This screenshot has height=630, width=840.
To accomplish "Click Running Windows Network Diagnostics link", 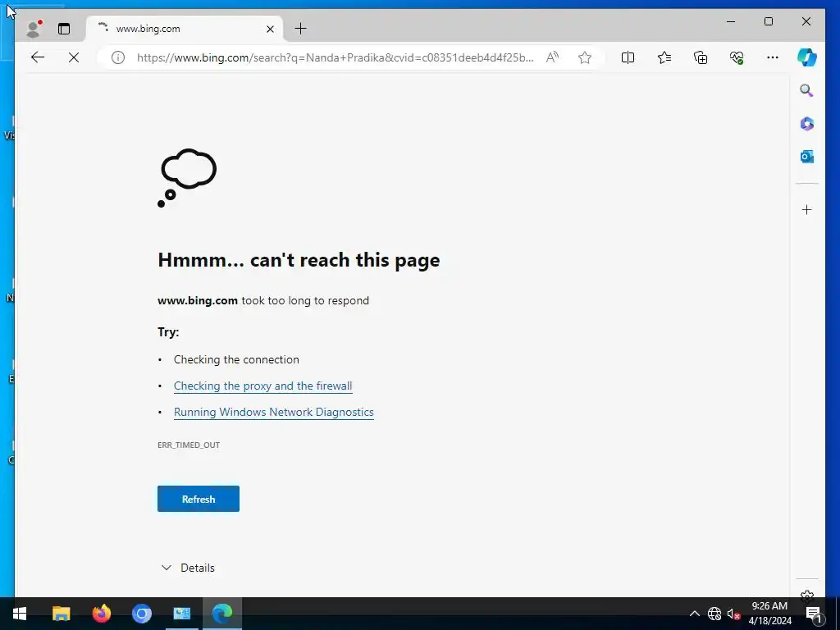I will coord(274,412).
